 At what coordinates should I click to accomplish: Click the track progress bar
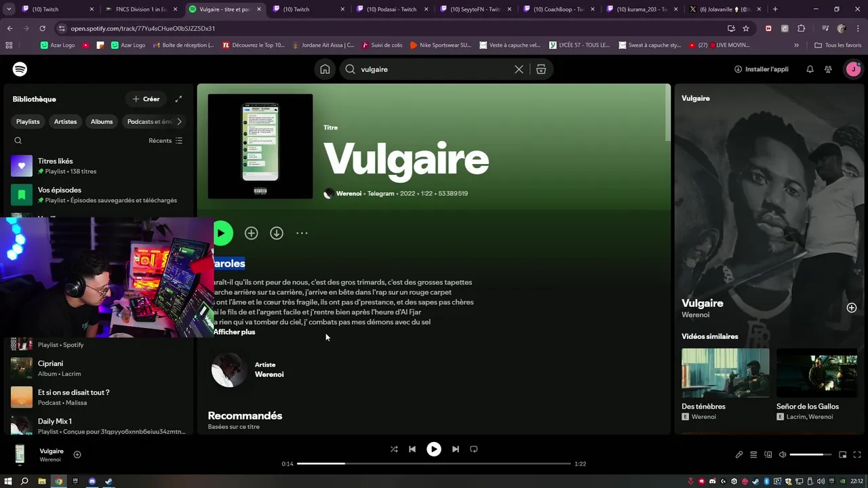[x=434, y=464]
